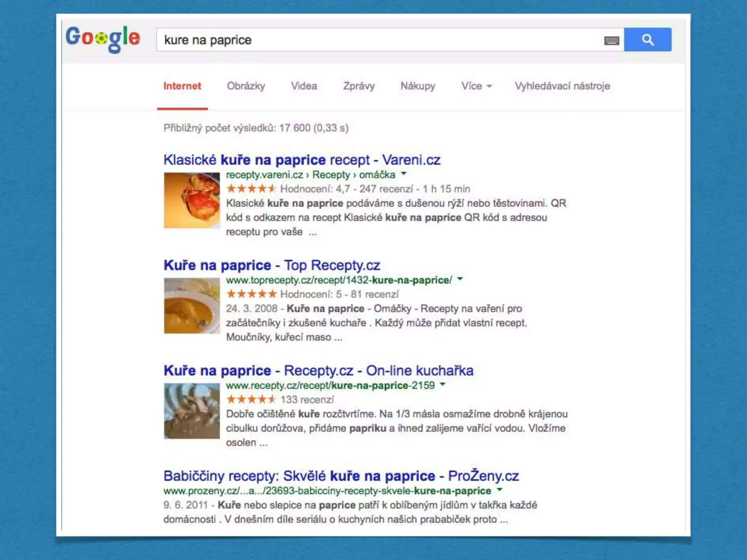The image size is (747, 560).
Task: Open the 'Babiččiny recepty' ProŽeny.cz result
Action: [341, 476]
